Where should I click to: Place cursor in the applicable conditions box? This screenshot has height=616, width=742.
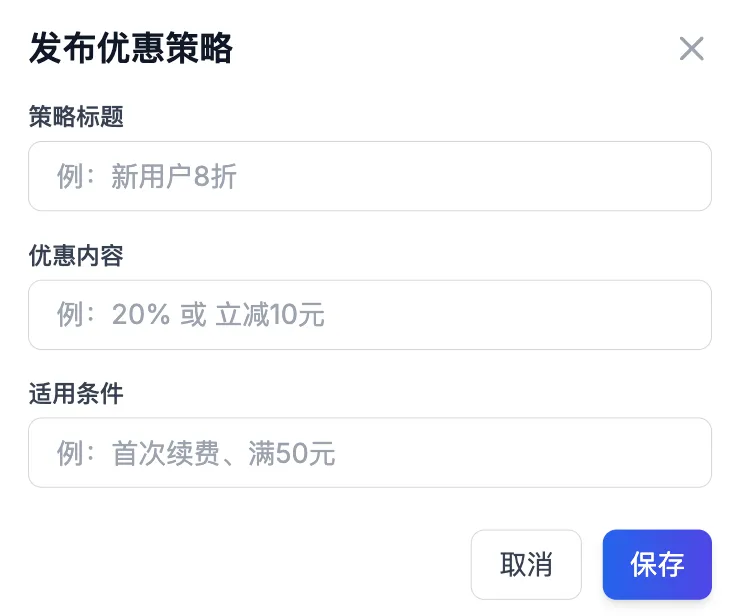[369, 453]
